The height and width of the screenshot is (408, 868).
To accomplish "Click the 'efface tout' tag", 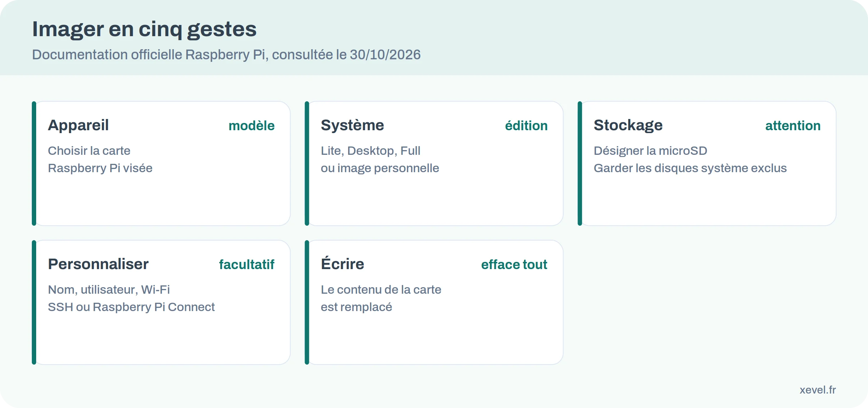I will [514, 264].
